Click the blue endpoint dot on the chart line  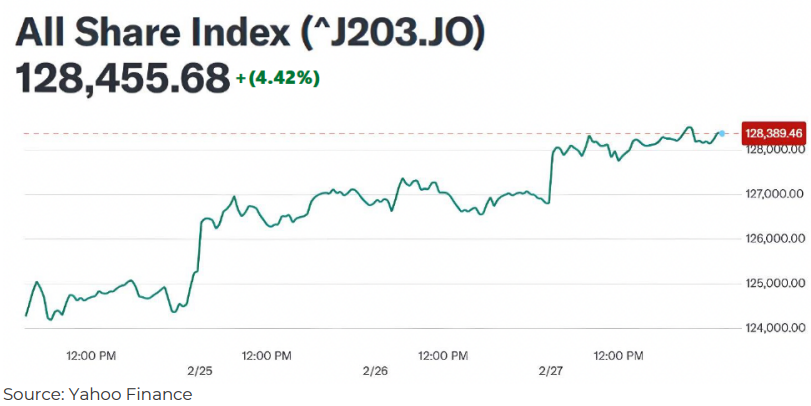722,133
